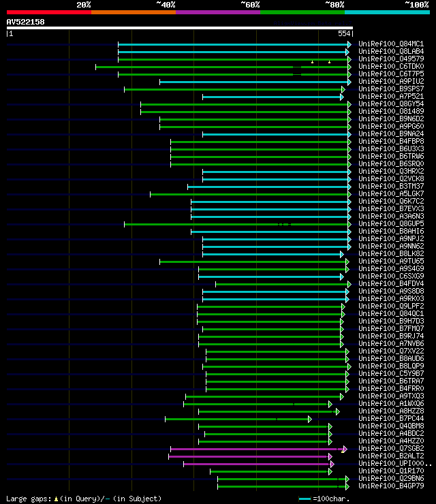Click the query end position 554
The image size is (436, 504).
coord(344,33)
